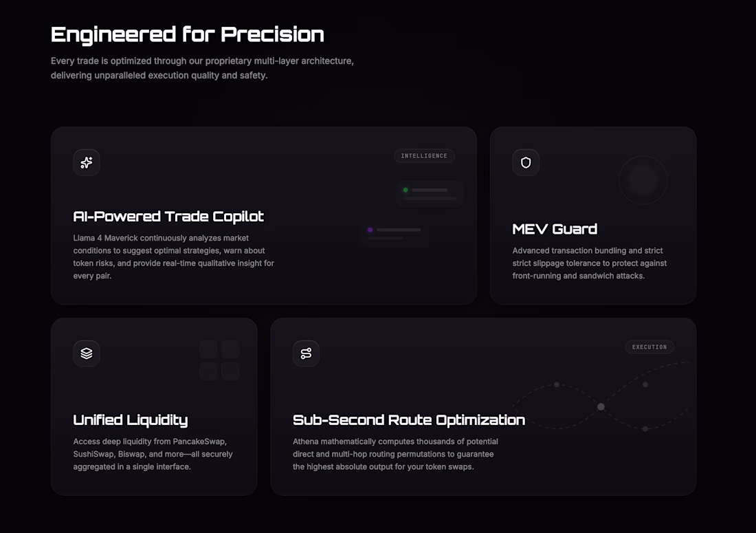Open the AI-Powered Trade Copilot heading
Image resolution: width=756 pixels, height=533 pixels.
tap(168, 217)
